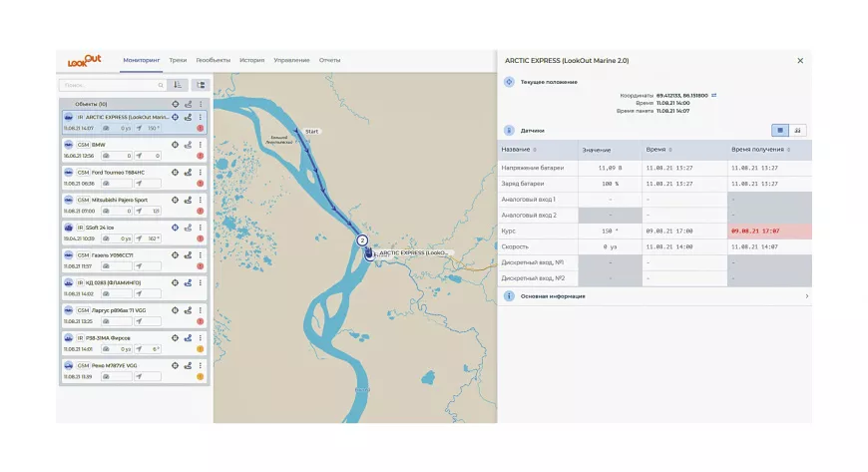Select the ARCTIC EXPRESS vessel marker on map
The image size is (868, 472).
[x=369, y=253]
